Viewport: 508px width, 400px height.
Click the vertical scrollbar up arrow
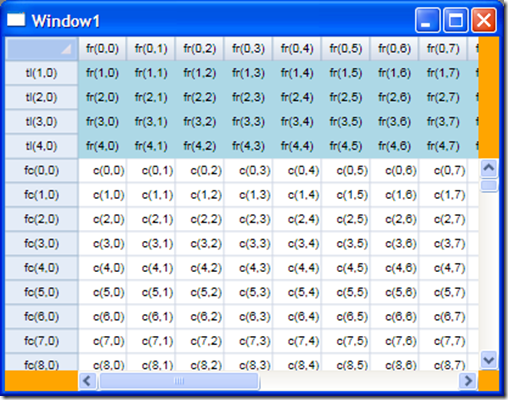[x=489, y=168]
